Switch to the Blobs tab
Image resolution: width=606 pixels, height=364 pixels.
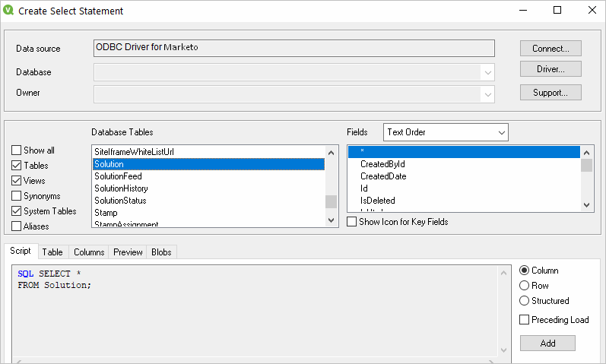pos(161,252)
